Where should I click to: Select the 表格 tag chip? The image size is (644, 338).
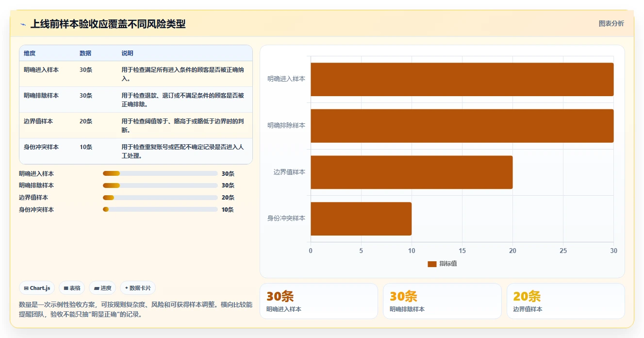(72, 288)
